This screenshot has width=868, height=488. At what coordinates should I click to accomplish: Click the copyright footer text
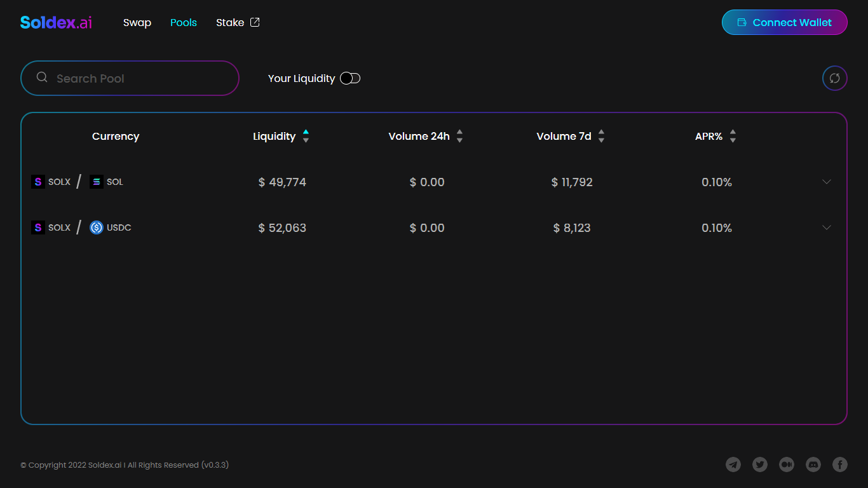[125, 465]
